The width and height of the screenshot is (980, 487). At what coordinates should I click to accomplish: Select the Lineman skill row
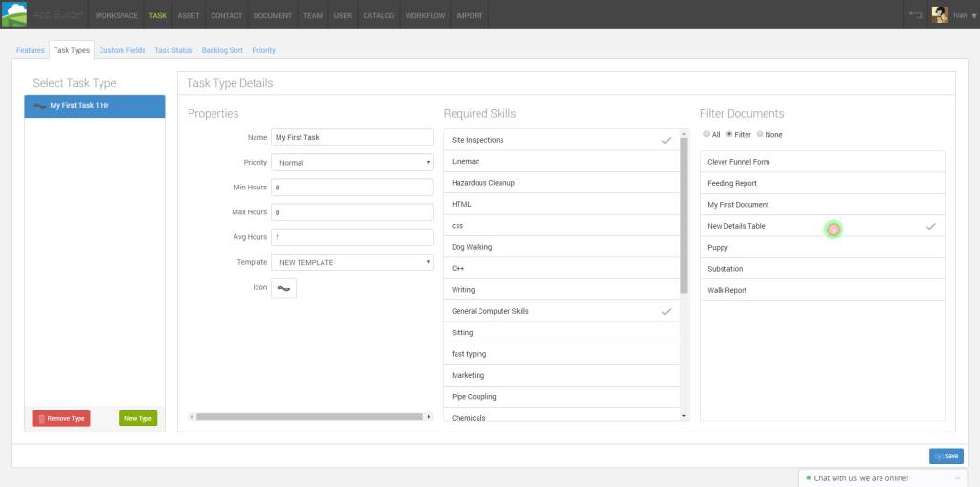[x=563, y=162]
